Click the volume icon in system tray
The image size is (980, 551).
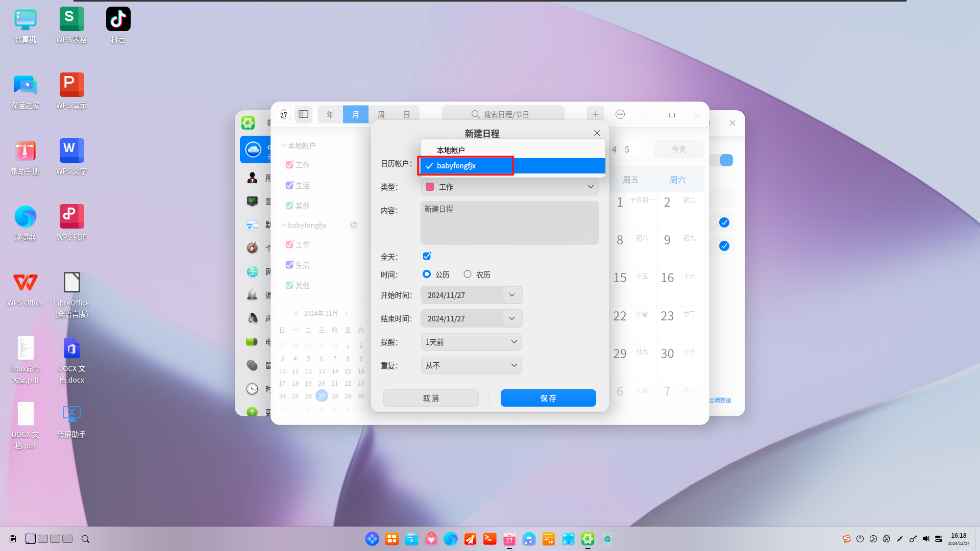[x=926, y=539]
